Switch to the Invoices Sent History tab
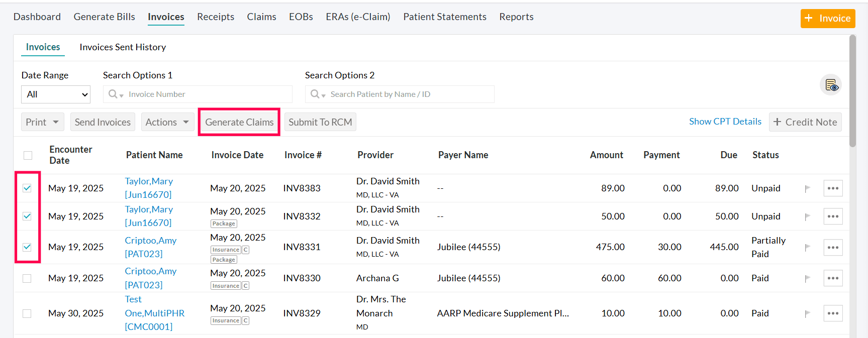Viewport: 868px width, 338px height. (122, 47)
